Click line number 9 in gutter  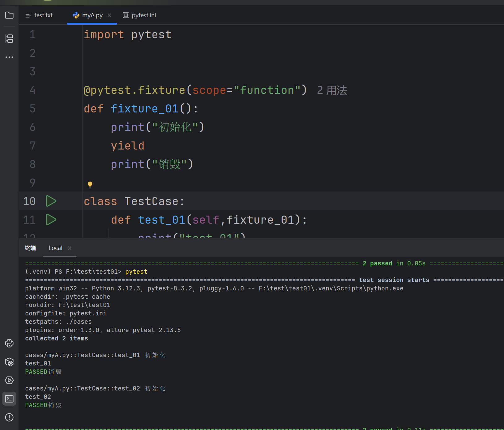click(x=32, y=183)
